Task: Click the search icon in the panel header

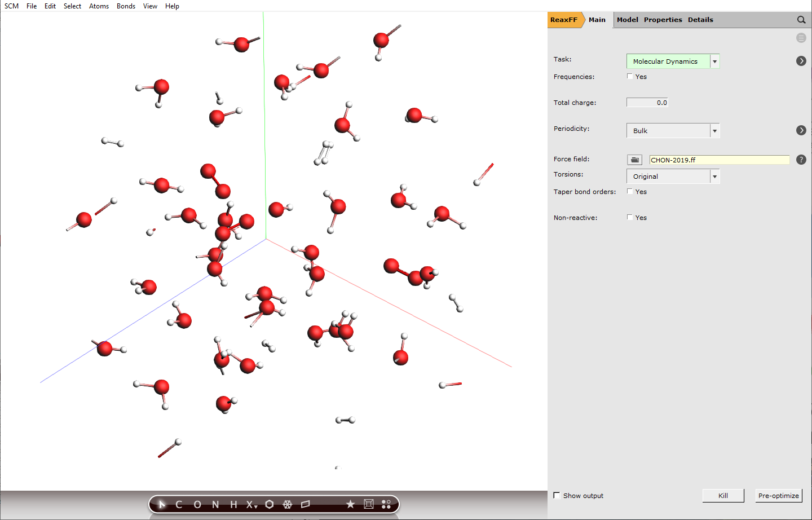Action: [801, 19]
